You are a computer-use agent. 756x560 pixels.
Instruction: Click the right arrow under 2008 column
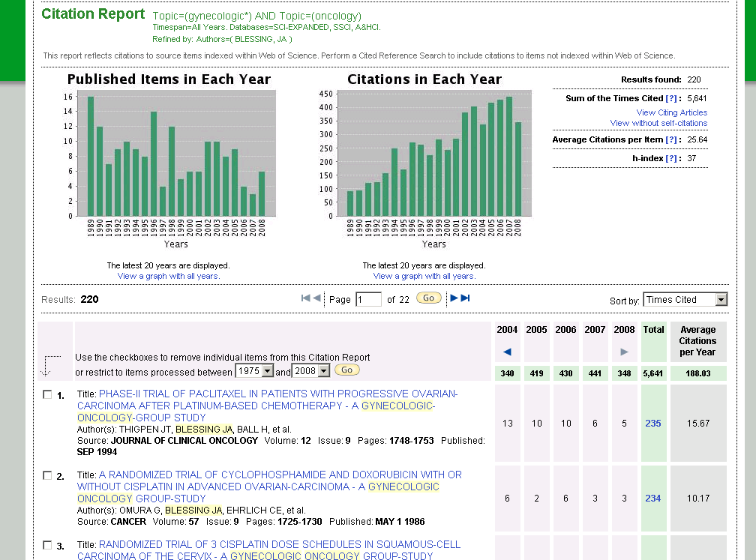pyautogui.click(x=624, y=352)
